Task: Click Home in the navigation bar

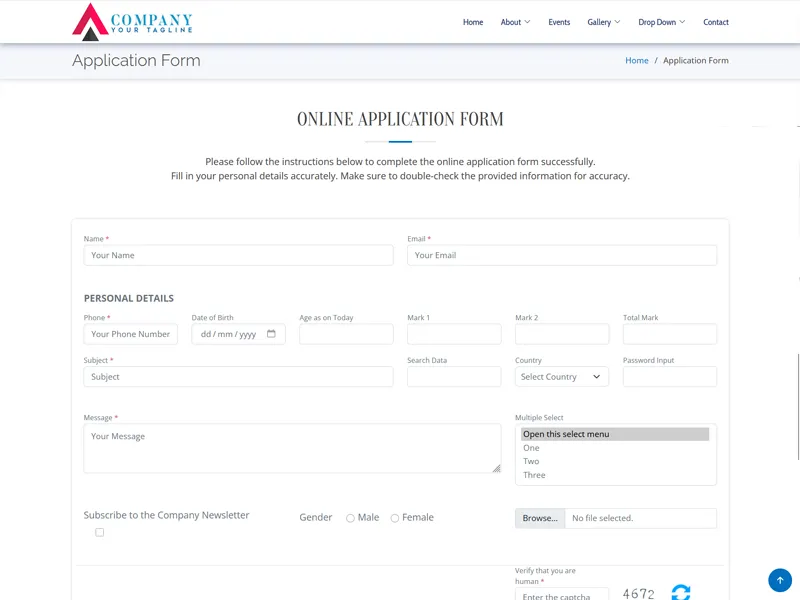Action: click(x=473, y=22)
